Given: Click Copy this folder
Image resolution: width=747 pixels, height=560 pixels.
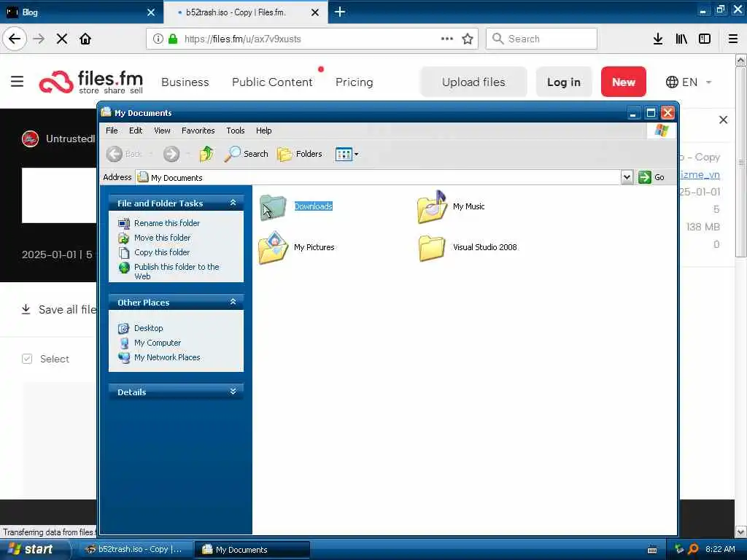Looking at the screenshot, I should (162, 252).
